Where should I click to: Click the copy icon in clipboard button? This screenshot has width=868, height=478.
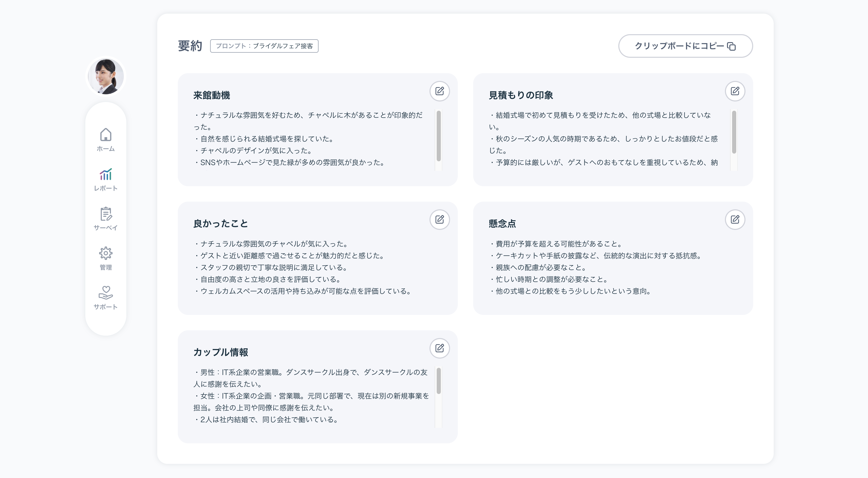(731, 46)
